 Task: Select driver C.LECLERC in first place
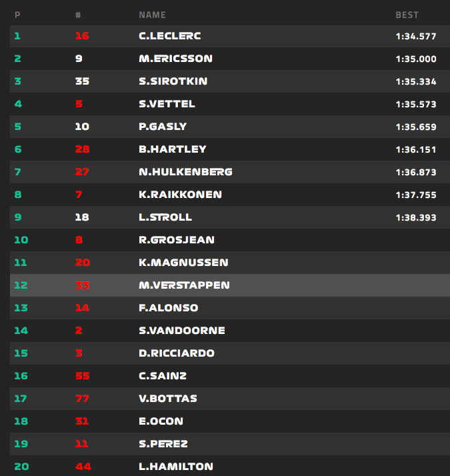tap(169, 36)
